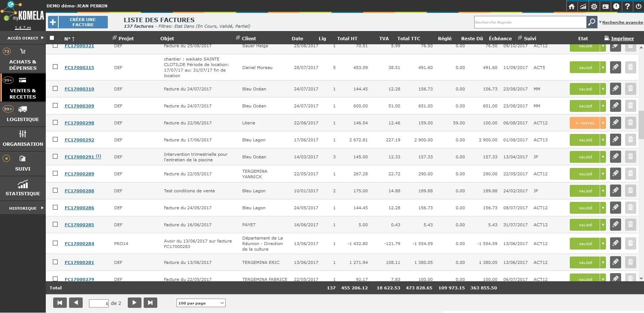Open invoice link FC17000284
Viewport: 644px width, 313px height.
tap(79, 244)
